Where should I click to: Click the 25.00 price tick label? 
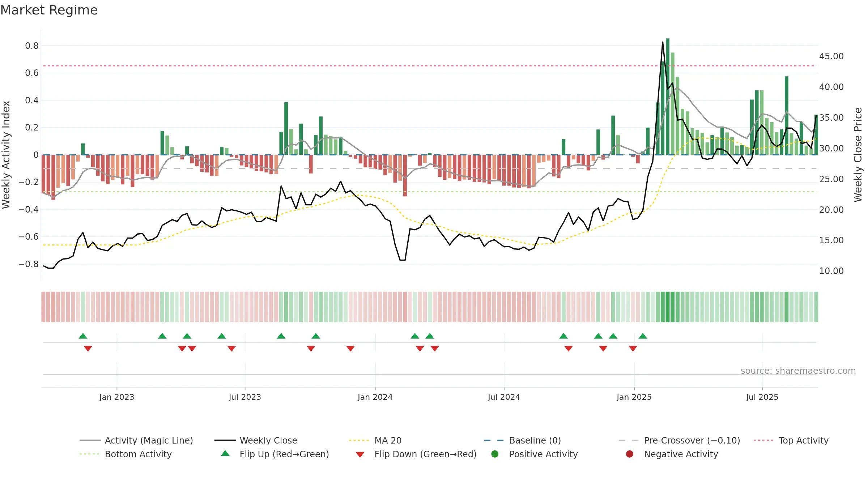pos(831,179)
